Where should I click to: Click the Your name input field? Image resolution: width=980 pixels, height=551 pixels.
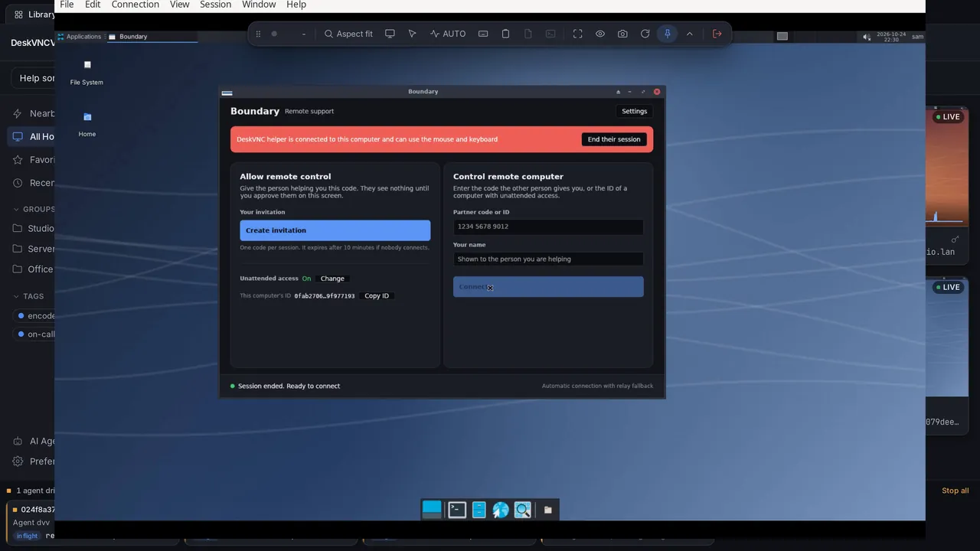(548, 259)
